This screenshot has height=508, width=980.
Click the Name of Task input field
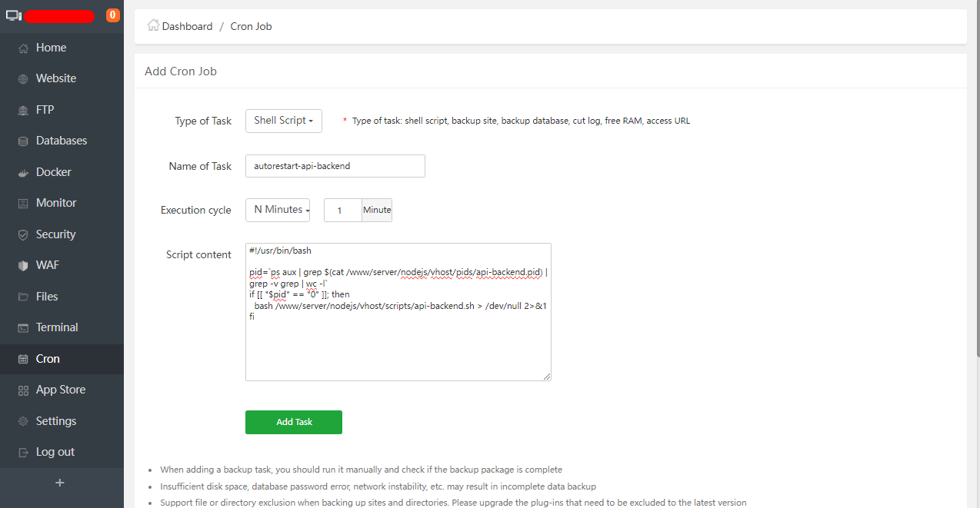click(335, 166)
